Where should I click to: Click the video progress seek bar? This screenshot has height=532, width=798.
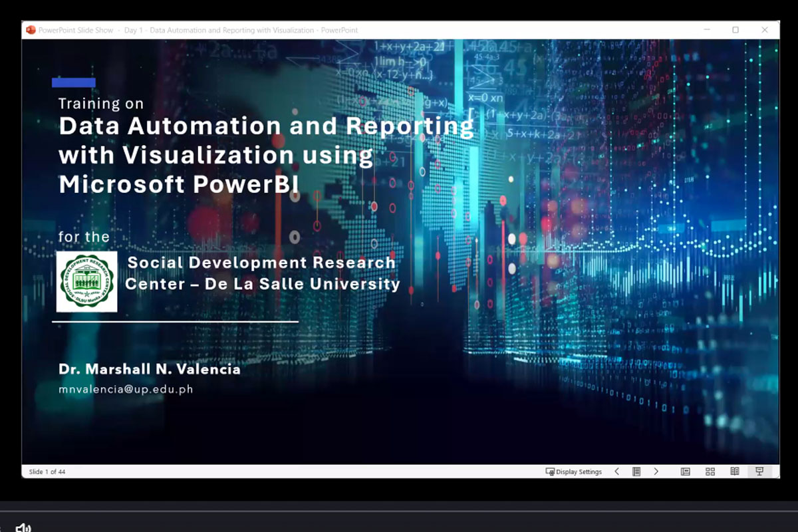click(x=399, y=511)
